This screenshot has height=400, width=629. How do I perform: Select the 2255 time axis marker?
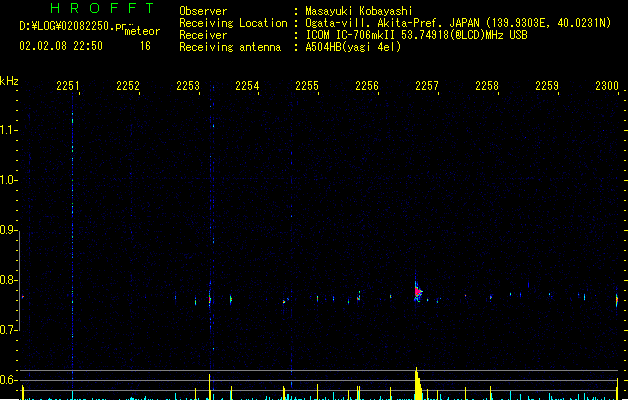click(307, 86)
